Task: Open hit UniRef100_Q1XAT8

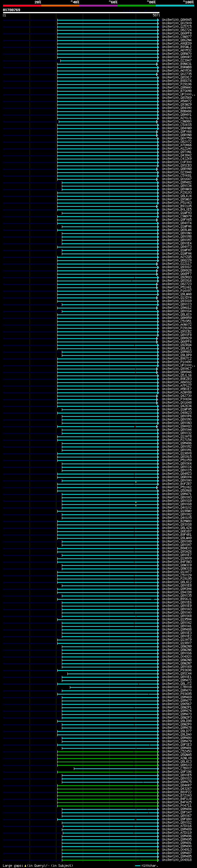Action: click(176, 436)
